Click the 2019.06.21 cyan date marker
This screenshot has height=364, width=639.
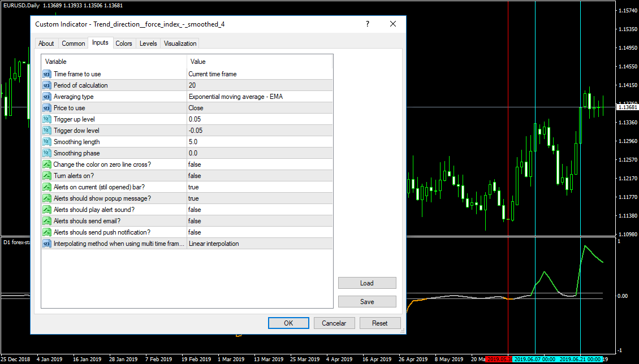pos(580,359)
